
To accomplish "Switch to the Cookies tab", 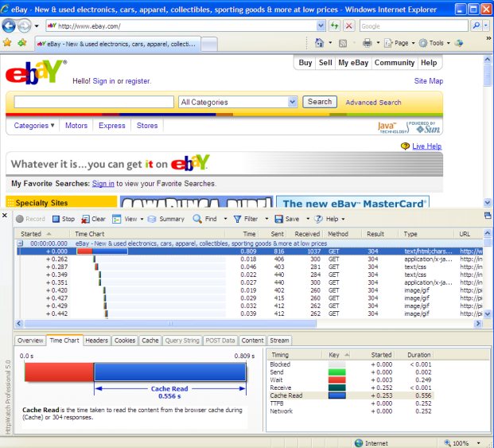I will pyautogui.click(x=125, y=341).
